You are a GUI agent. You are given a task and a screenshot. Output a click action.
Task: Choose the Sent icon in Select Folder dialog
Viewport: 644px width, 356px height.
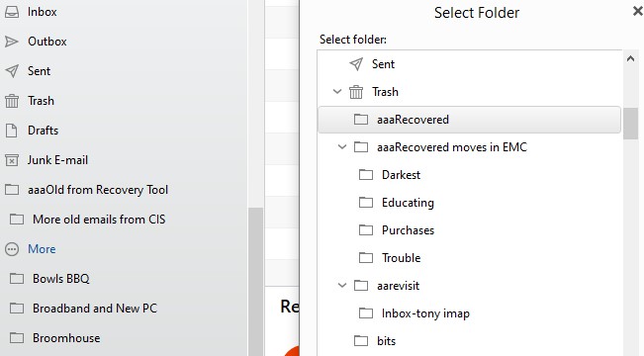tap(356, 64)
